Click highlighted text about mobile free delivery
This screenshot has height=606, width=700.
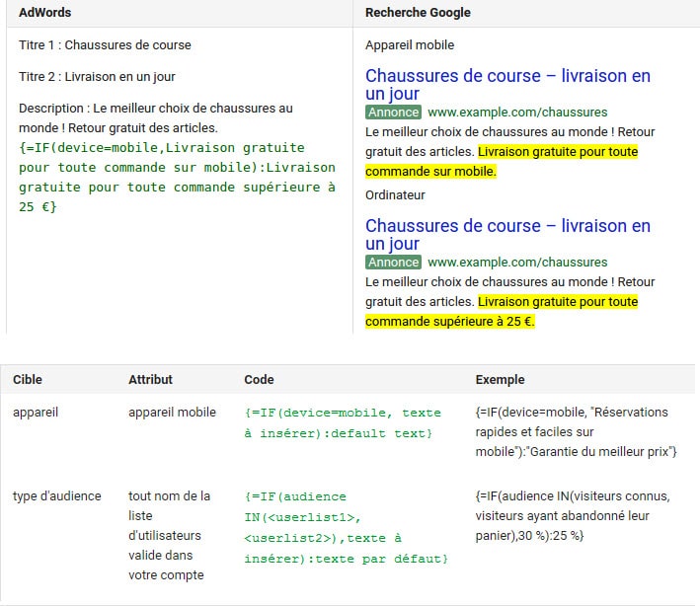[502, 162]
